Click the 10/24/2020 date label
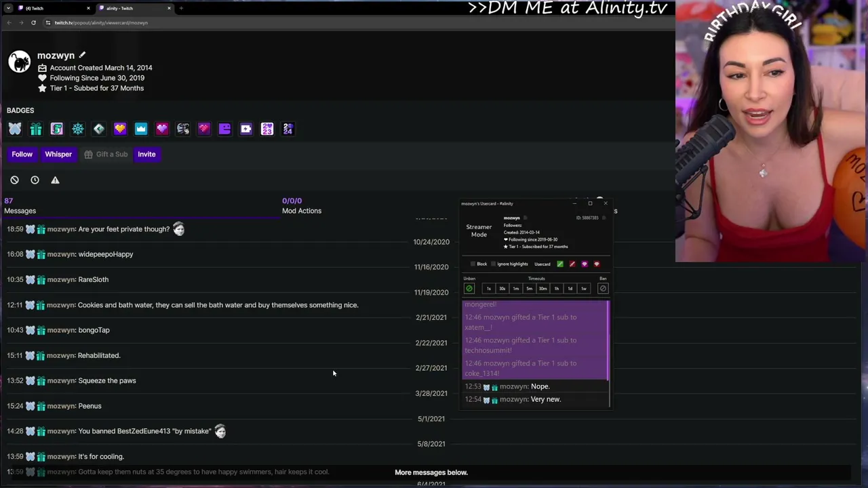 [x=431, y=242]
